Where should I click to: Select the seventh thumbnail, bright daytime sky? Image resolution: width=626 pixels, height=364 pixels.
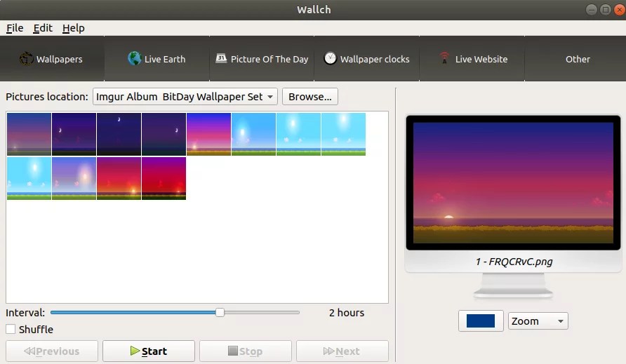click(x=299, y=134)
